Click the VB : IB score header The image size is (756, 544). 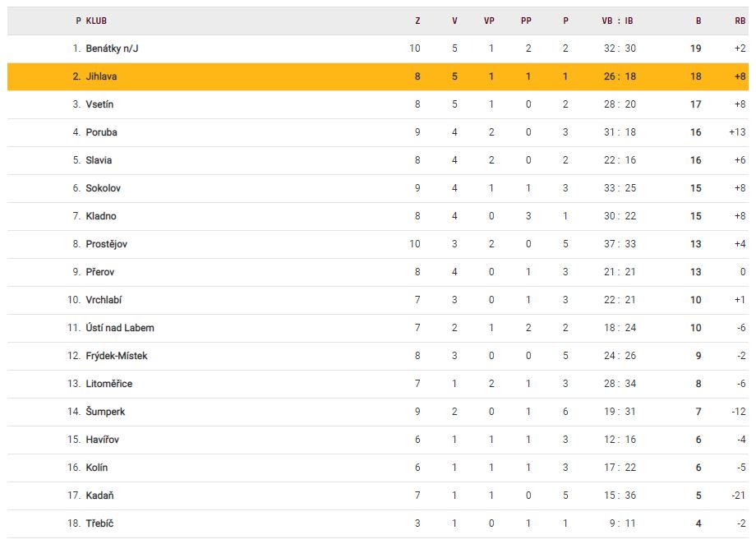coord(618,21)
